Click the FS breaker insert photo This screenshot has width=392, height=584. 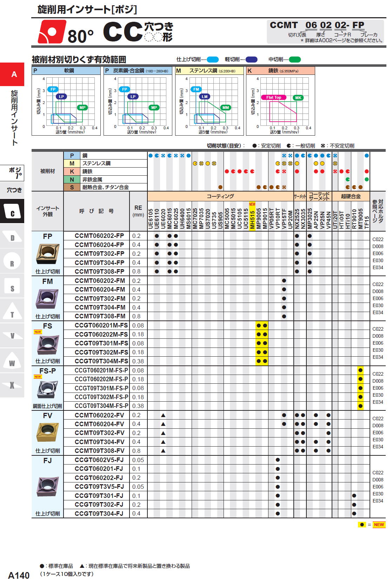pos(48,345)
